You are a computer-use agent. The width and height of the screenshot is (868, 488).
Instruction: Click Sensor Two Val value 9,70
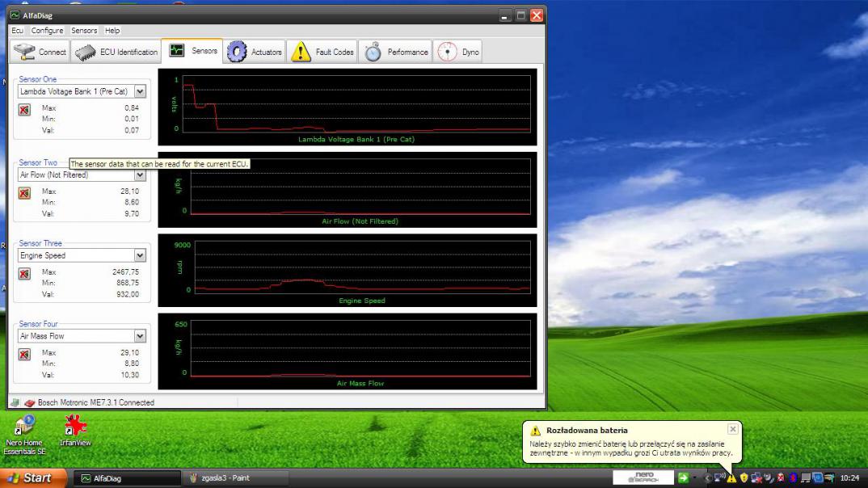tap(132, 213)
